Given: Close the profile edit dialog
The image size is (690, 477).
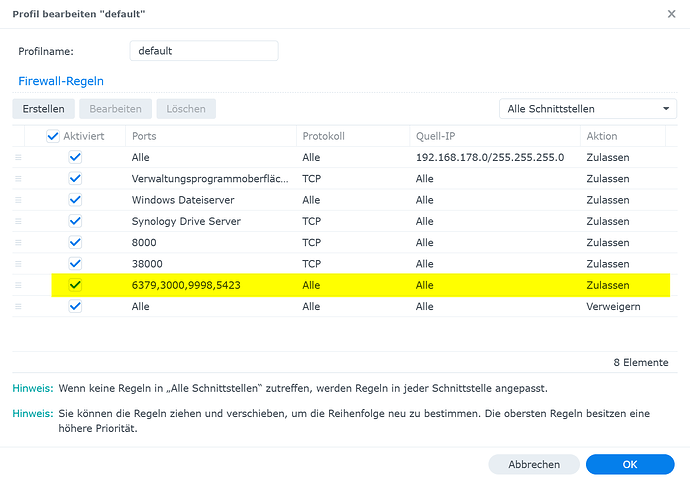Looking at the screenshot, I should [670, 14].
